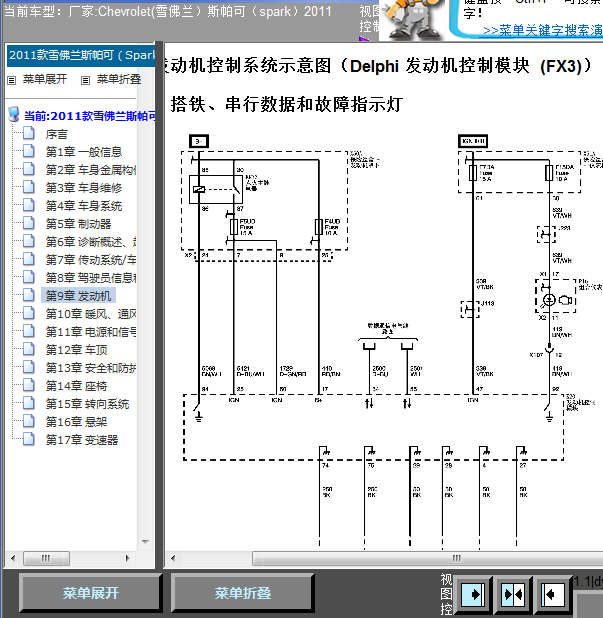Click top 菜单折叠 collapse menu link

pyautogui.click(x=119, y=80)
